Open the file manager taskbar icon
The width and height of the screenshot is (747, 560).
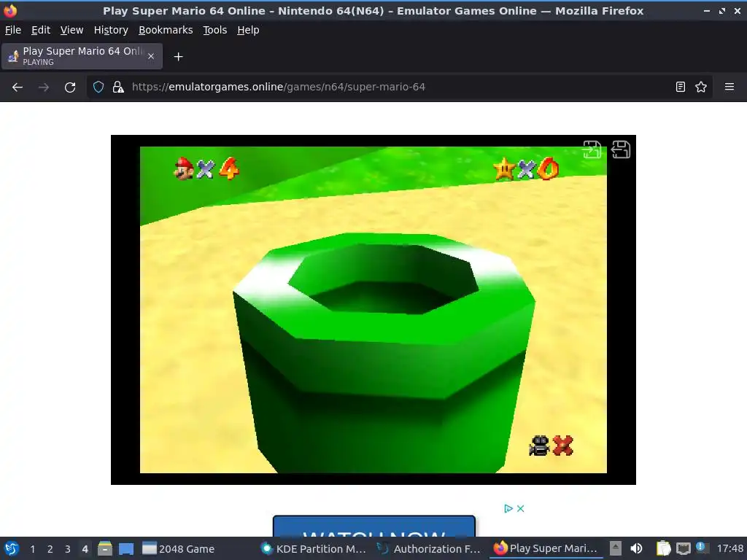tap(105, 548)
